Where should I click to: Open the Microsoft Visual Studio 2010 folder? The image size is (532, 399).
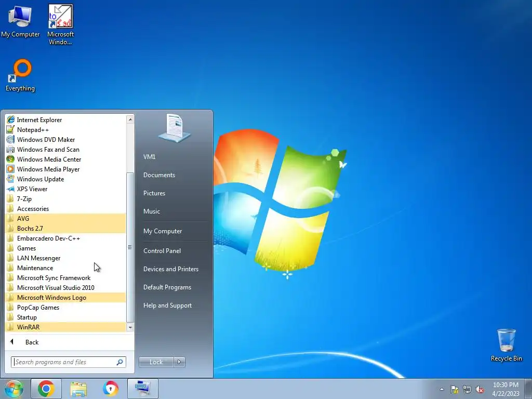(x=65, y=287)
